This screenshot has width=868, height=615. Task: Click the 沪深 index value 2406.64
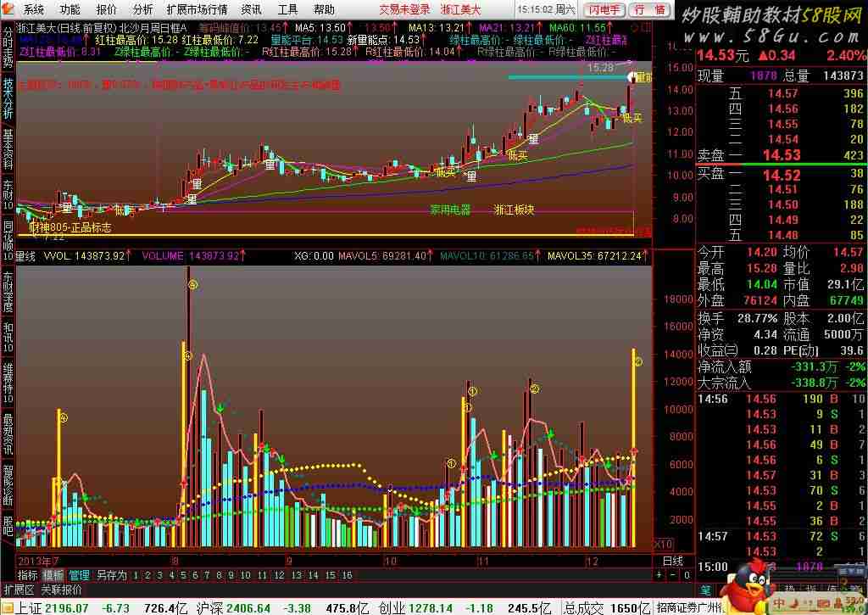(248, 608)
